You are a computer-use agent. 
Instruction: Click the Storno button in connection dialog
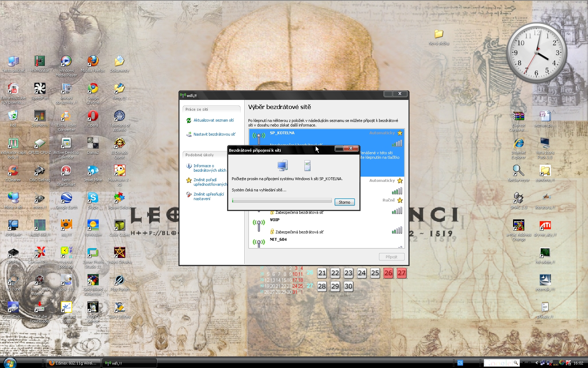click(x=344, y=202)
